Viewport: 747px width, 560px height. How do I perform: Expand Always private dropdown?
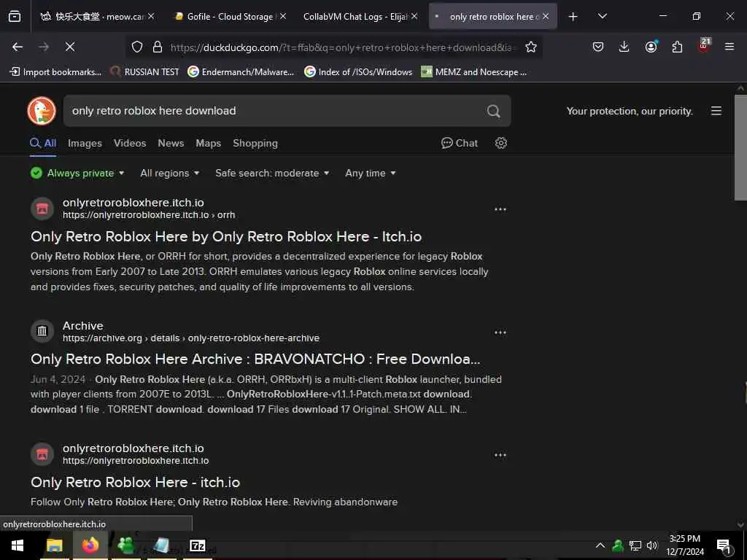click(x=77, y=173)
